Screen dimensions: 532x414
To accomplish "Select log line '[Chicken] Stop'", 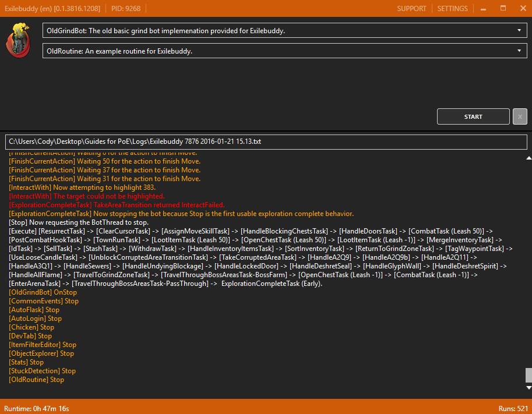I will tap(31, 327).
